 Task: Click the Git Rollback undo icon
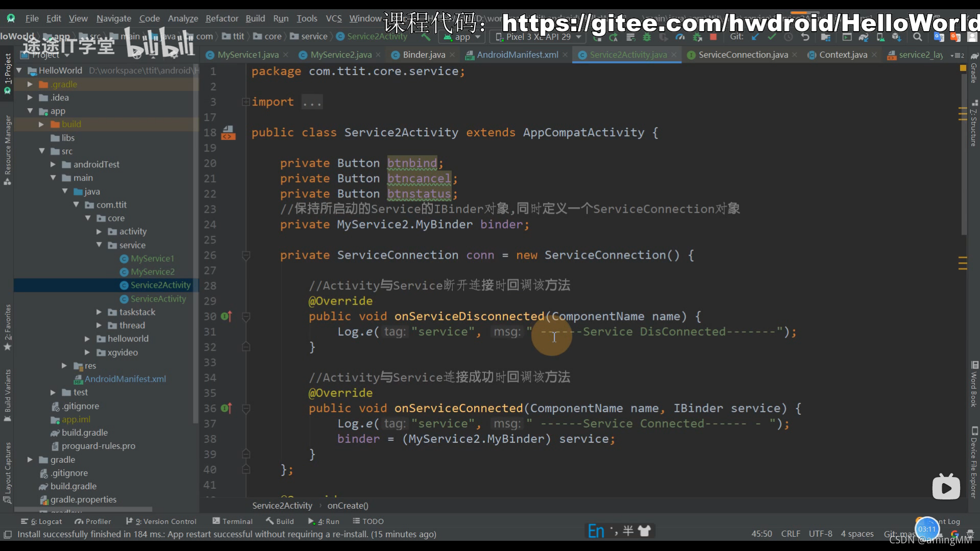[x=805, y=37]
